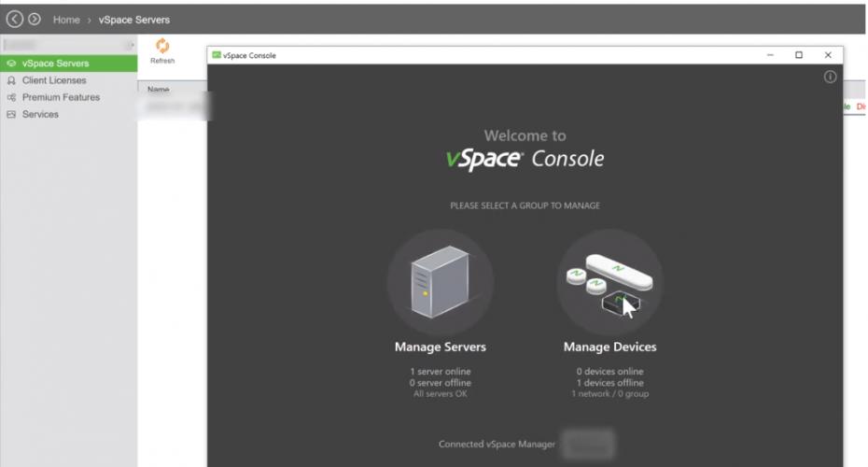
Task: Click the Client Licenses badge icon
Action: tap(11, 80)
